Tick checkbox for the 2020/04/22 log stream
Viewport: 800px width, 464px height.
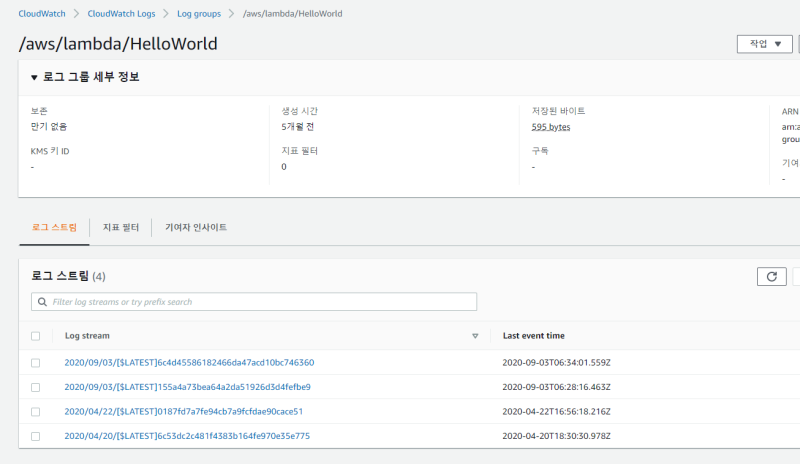(36, 411)
